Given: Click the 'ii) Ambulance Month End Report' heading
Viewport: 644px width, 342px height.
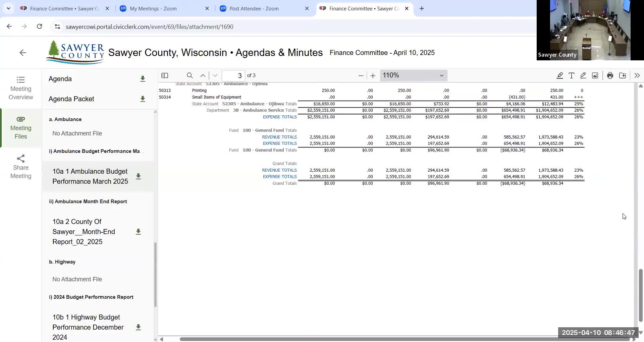Looking at the screenshot, I should [x=88, y=202].
